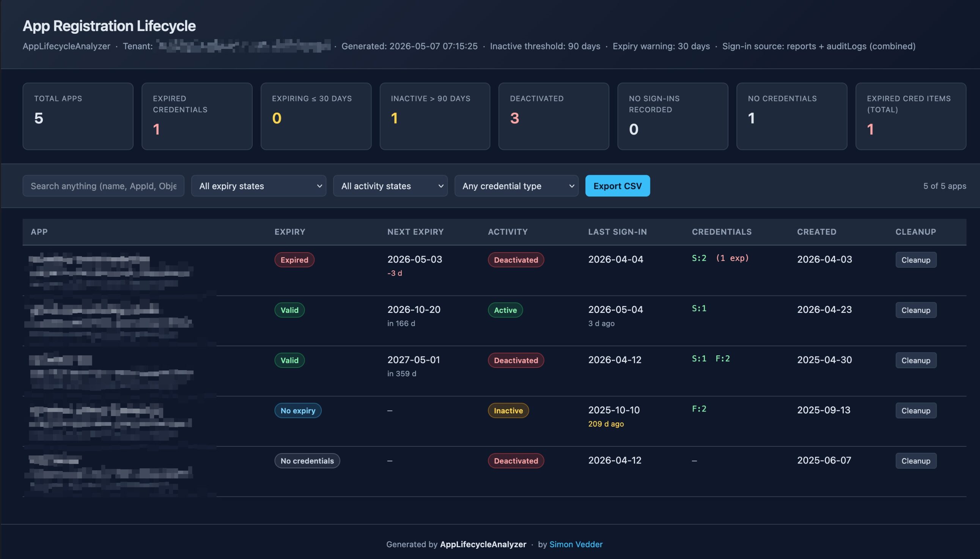This screenshot has width=980, height=559.
Task: Click Cleanup for the app created 2025-04-30
Action: pyautogui.click(x=916, y=361)
